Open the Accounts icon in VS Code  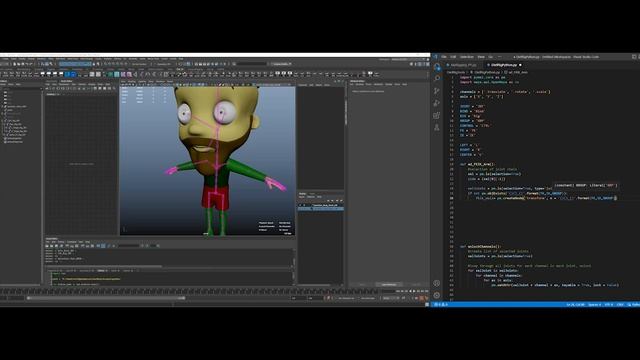coord(437,283)
